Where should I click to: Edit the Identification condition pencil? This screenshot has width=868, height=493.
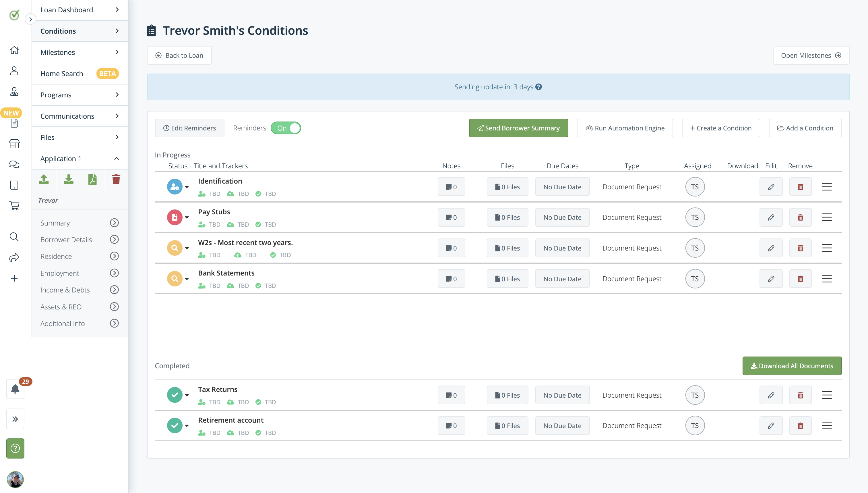(x=771, y=187)
